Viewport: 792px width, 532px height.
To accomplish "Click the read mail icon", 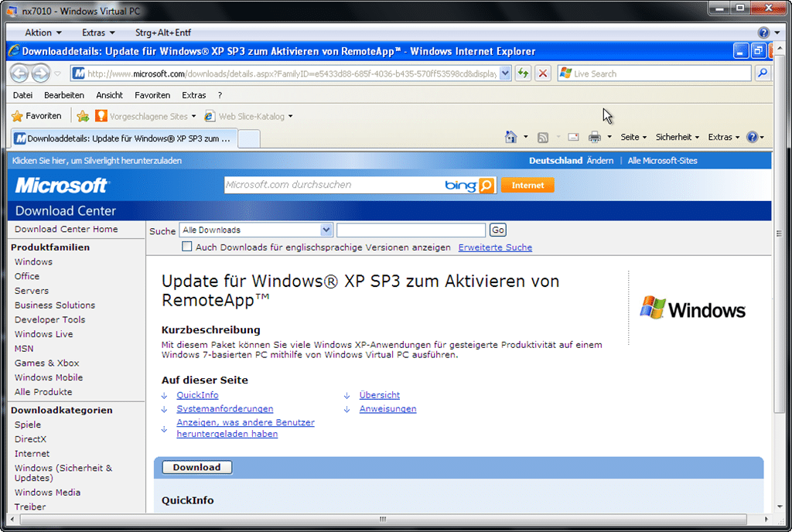I will tap(573, 137).
